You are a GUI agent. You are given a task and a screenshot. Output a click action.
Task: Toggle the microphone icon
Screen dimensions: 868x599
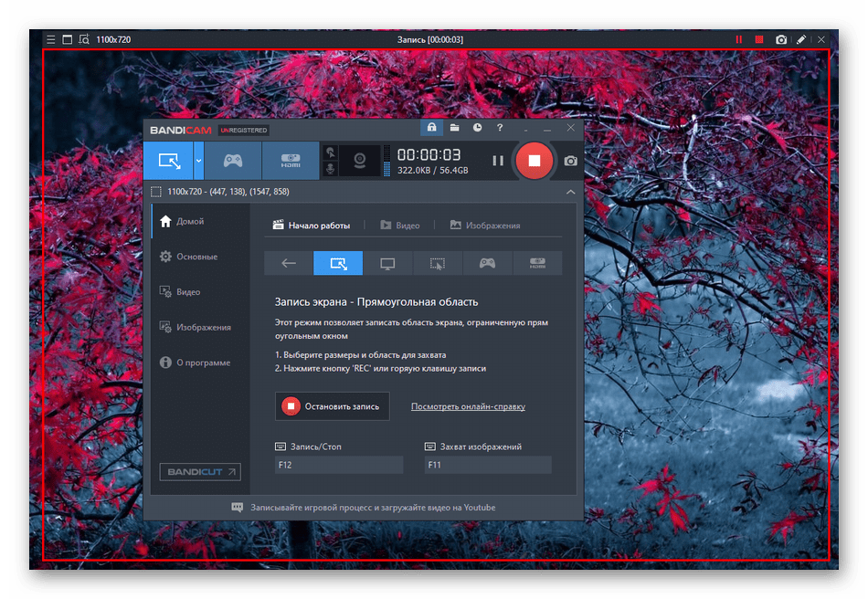[331, 169]
